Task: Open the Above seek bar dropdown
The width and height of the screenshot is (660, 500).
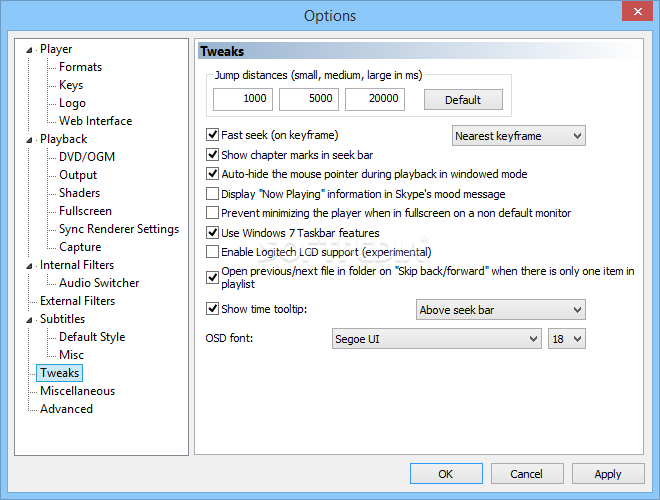Action: 500,310
